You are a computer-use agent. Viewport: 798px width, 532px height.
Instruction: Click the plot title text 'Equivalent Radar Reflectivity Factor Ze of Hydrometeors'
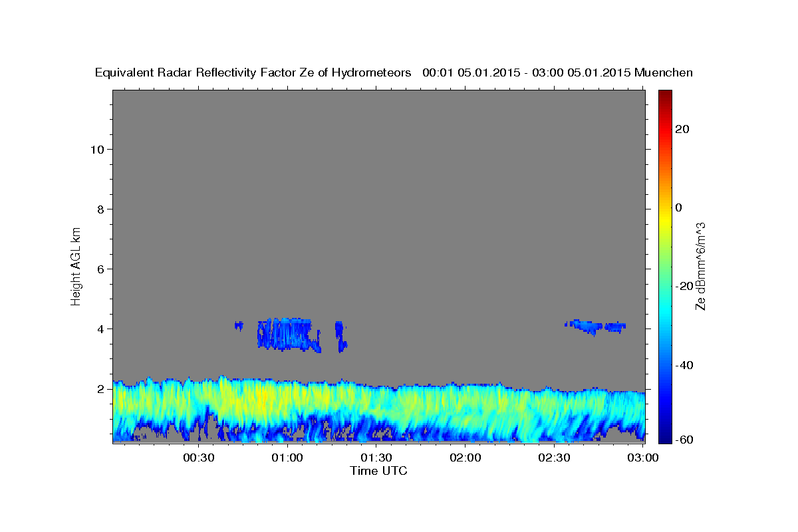tap(253, 73)
